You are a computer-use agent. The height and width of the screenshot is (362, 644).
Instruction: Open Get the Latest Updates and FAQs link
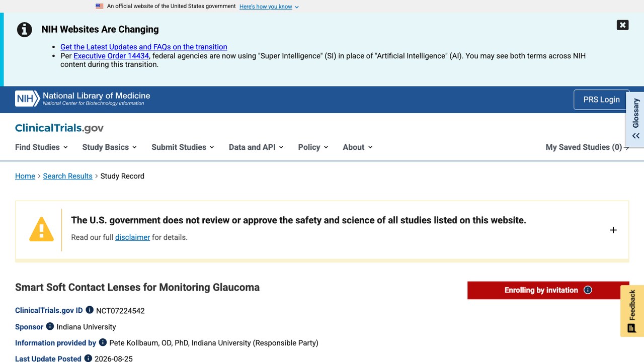(144, 47)
